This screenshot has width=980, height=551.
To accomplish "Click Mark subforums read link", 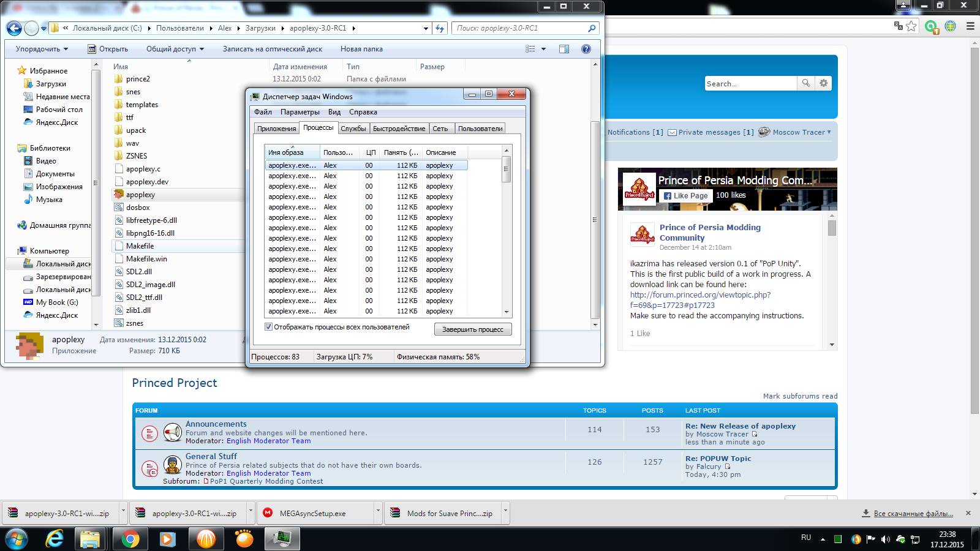I will (800, 396).
